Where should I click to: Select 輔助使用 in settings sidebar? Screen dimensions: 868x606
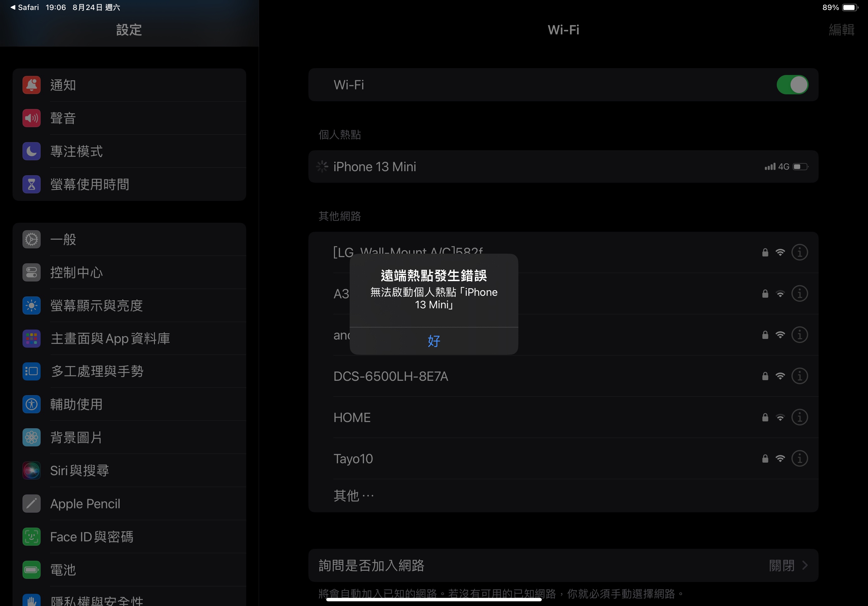click(129, 405)
